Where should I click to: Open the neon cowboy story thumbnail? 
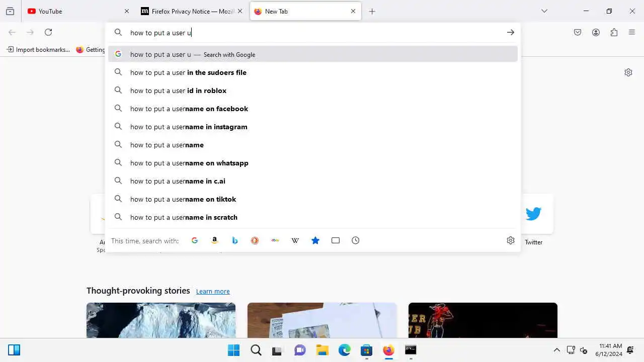pyautogui.click(x=483, y=320)
